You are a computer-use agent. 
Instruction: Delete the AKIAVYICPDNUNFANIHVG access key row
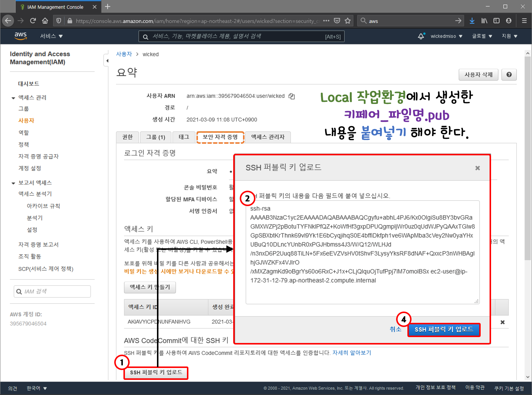(x=502, y=322)
